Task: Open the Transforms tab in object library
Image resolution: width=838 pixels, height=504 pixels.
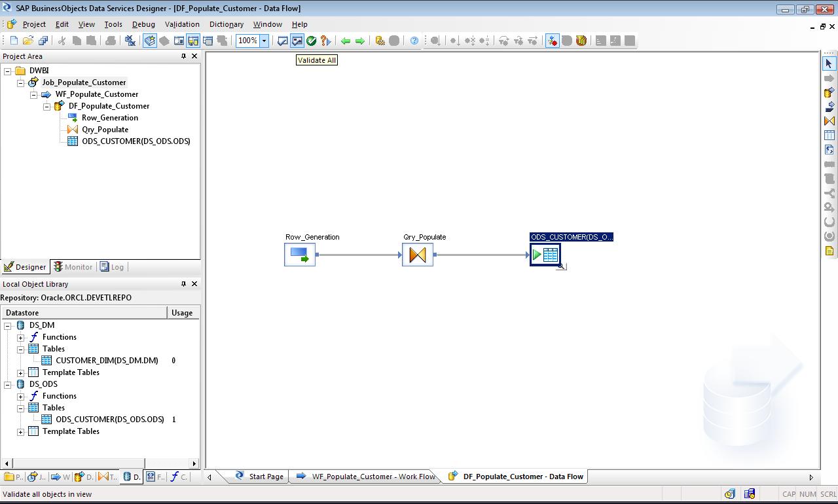Action: click(x=108, y=477)
